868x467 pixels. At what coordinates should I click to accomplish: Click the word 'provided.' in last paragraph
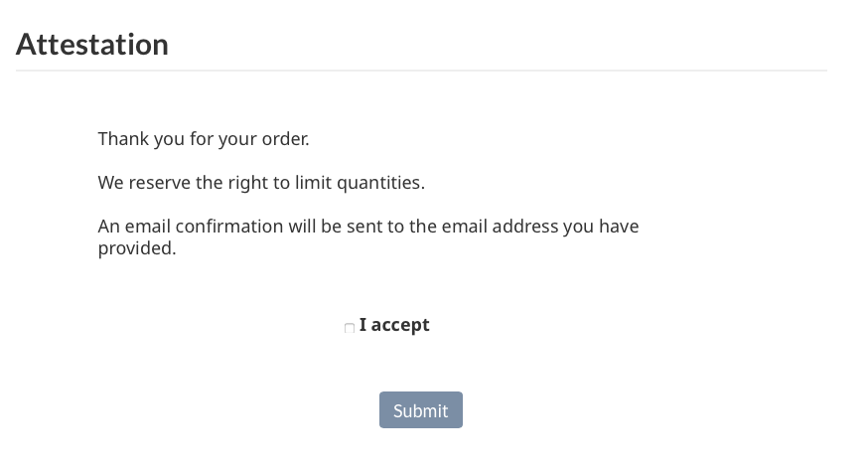(x=137, y=248)
